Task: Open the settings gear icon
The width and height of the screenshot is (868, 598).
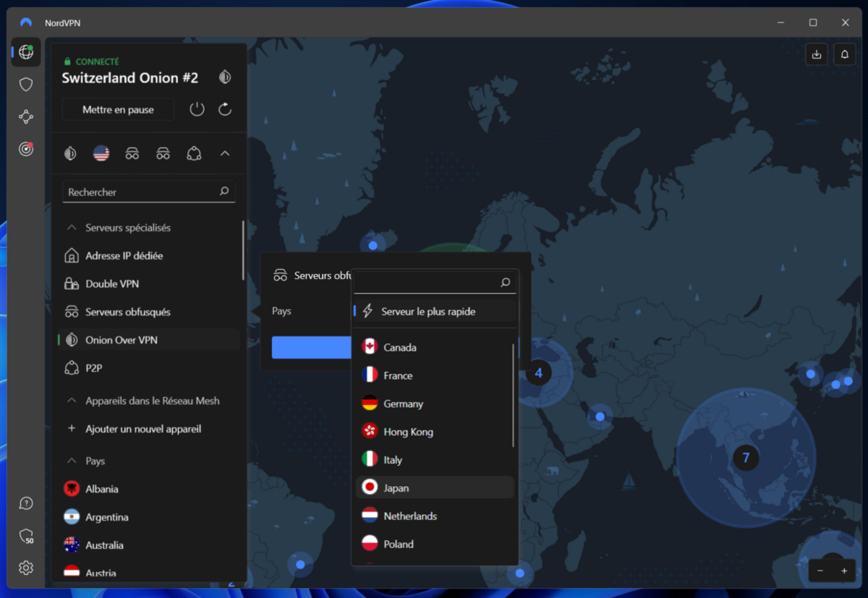Action: pyautogui.click(x=26, y=568)
